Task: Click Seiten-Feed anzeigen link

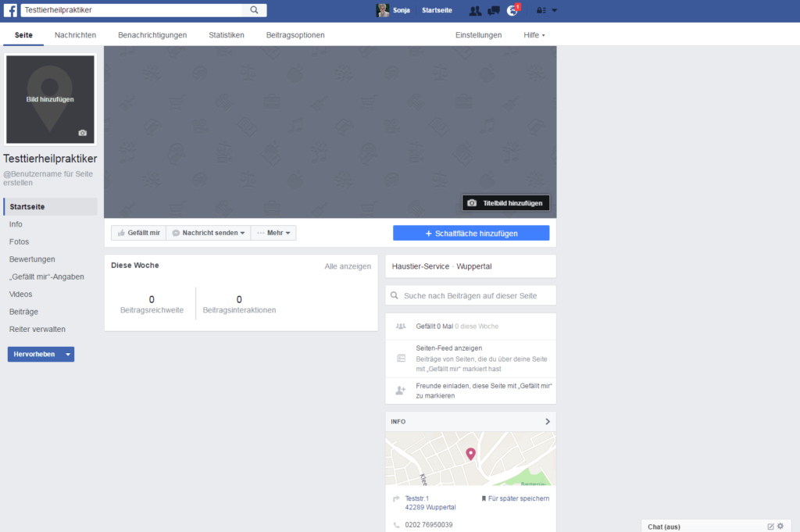Action: 449,348
